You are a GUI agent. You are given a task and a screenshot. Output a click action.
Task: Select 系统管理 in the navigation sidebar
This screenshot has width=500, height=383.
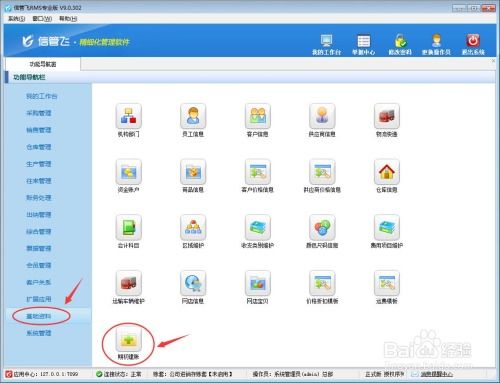[x=39, y=333]
